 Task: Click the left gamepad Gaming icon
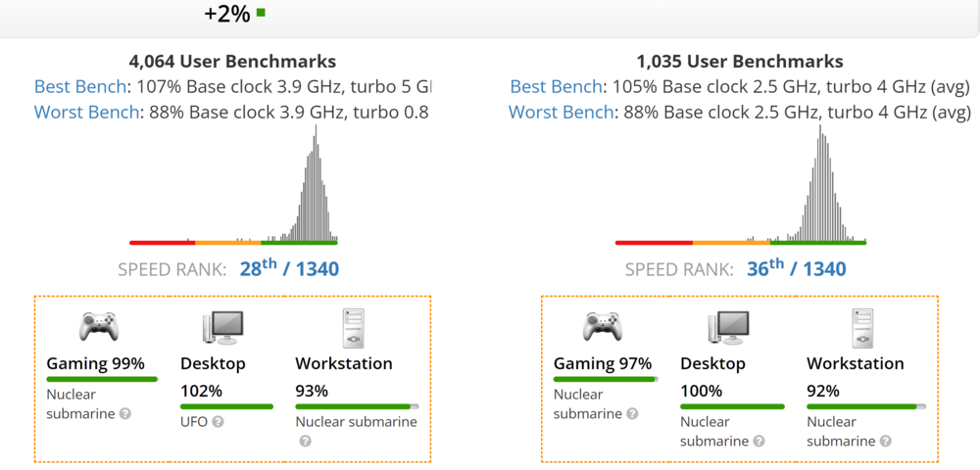coord(98,326)
